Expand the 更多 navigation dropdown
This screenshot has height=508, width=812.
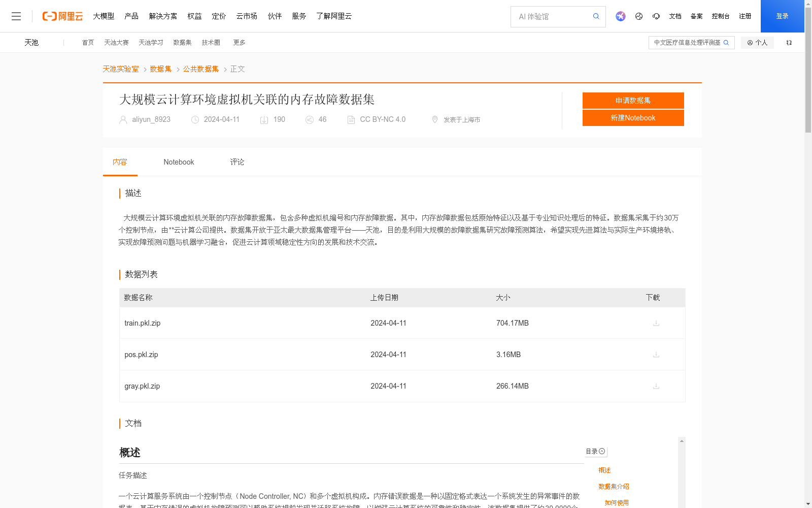[x=239, y=43]
